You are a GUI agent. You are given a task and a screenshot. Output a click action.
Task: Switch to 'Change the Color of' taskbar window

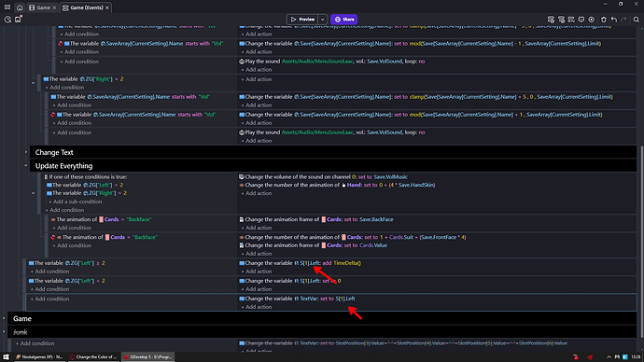(x=93, y=357)
